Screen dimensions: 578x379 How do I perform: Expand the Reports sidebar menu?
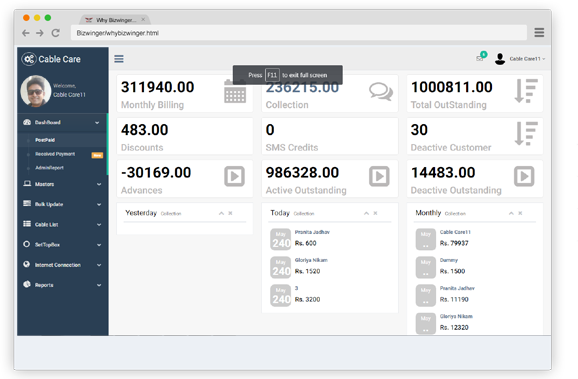[x=62, y=285]
